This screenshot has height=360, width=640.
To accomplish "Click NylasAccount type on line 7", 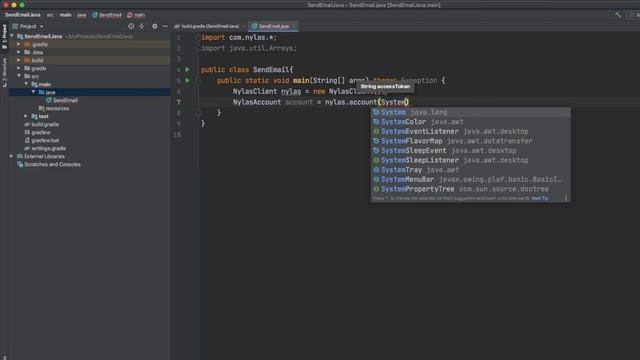I will [x=257, y=102].
